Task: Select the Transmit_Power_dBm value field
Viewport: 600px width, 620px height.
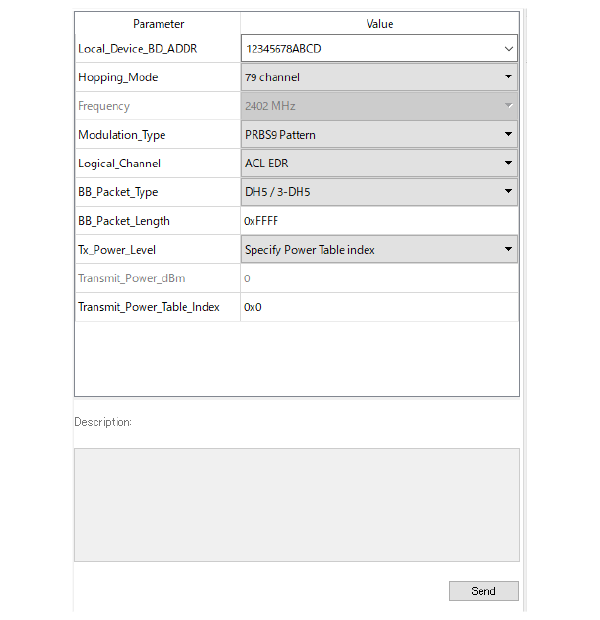Action: pyautogui.click(x=379, y=278)
